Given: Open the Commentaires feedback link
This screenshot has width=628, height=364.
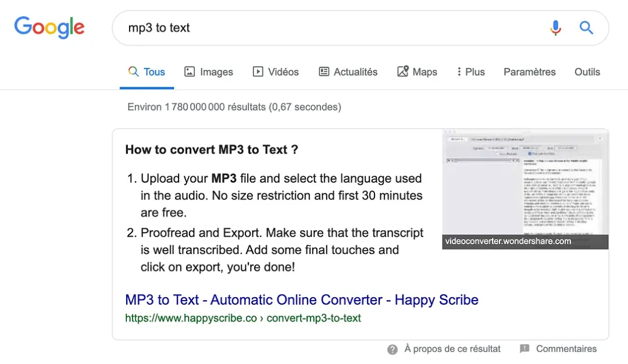Looking at the screenshot, I should (x=566, y=349).
